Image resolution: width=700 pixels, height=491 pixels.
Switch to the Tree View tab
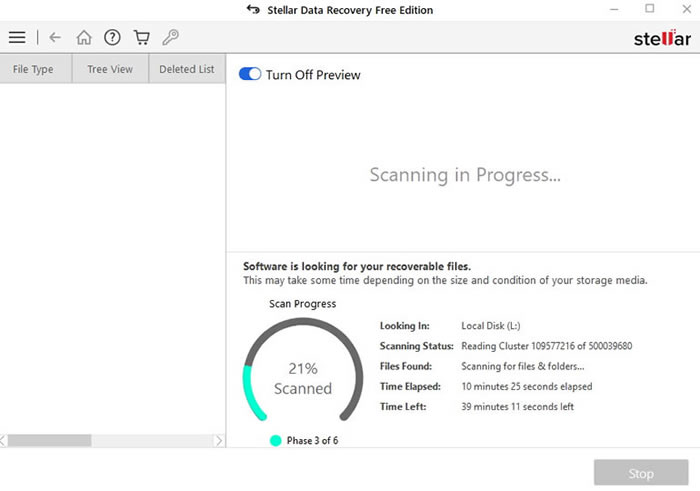(x=110, y=69)
